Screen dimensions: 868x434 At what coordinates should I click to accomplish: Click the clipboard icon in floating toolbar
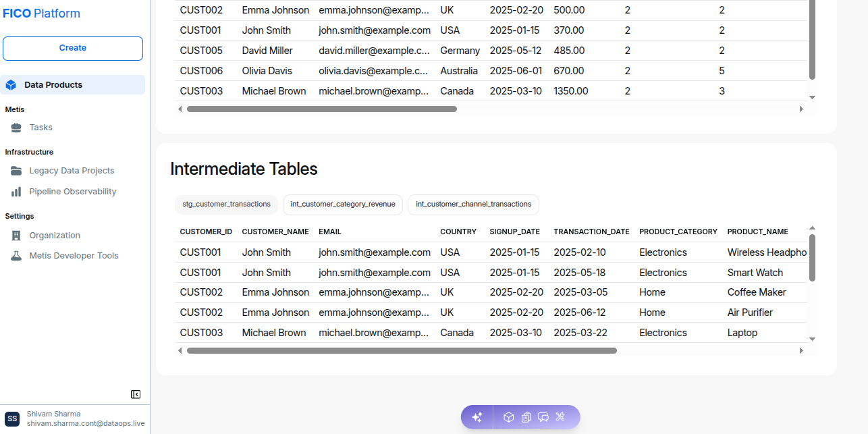coord(526,417)
